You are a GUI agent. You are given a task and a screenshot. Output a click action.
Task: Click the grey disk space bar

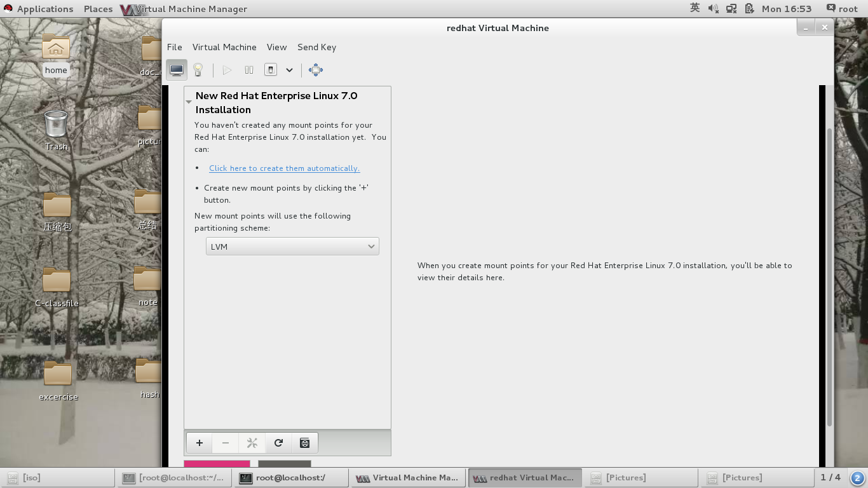pos(285,464)
